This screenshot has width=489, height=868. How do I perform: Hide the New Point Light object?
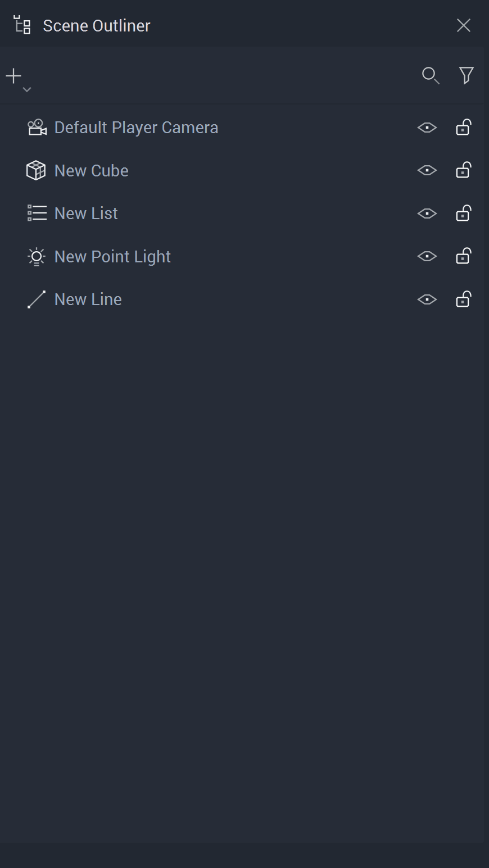click(x=427, y=257)
